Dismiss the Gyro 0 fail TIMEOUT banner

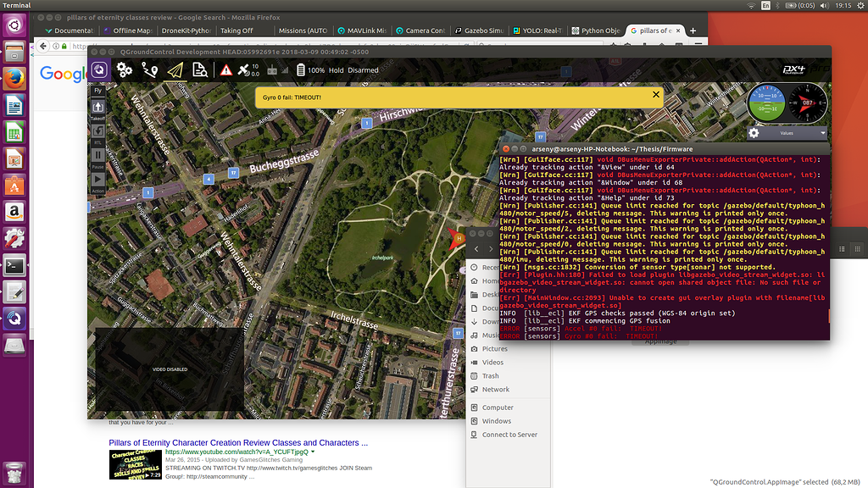click(656, 95)
